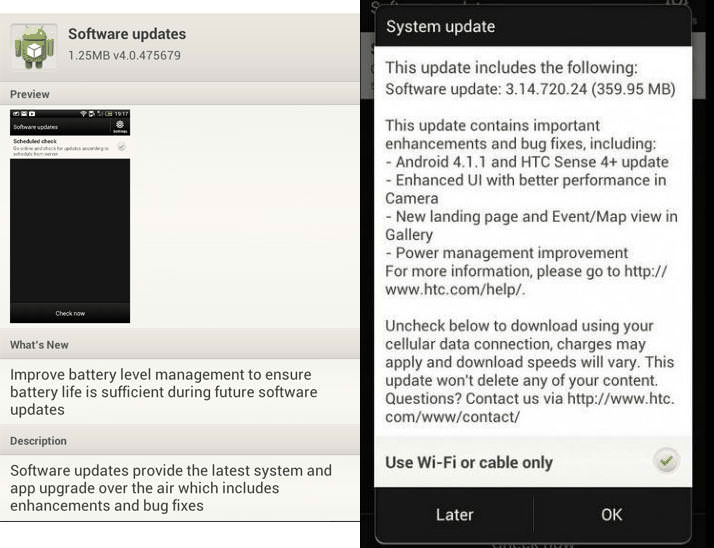Select version text 1.25MB v4.0.475679
This screenshot has height=548, width=714.
coord(124,56)
